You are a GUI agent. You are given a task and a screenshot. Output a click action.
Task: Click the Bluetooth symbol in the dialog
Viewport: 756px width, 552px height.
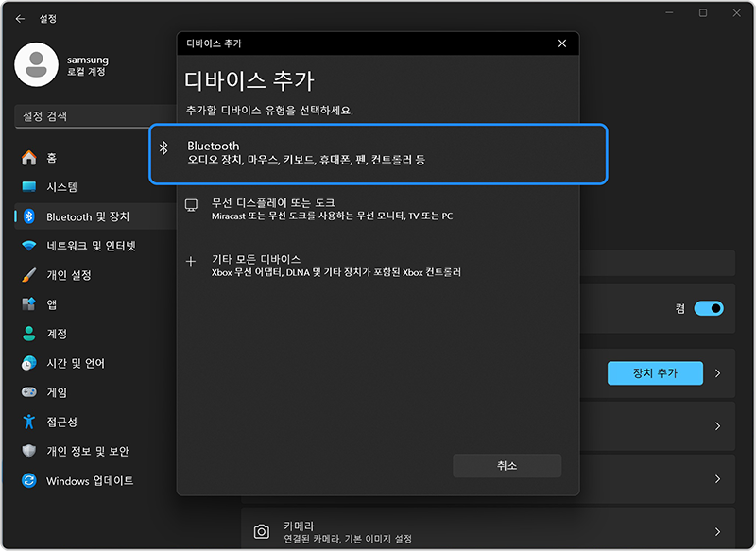(163, 148)
